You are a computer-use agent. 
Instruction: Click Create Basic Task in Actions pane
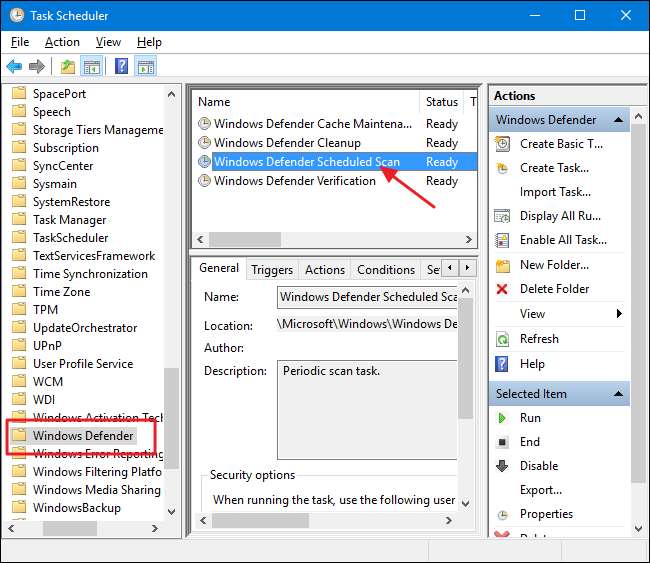pos(560,144)
